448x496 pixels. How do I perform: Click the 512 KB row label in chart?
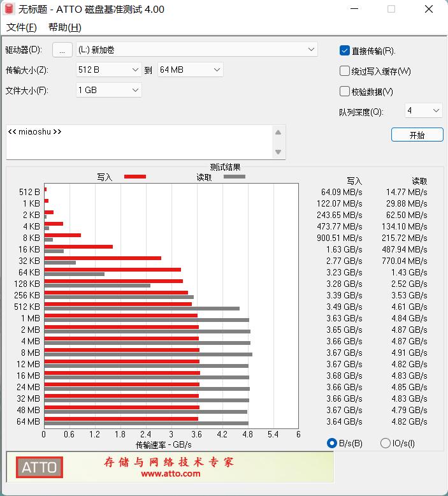27,307
